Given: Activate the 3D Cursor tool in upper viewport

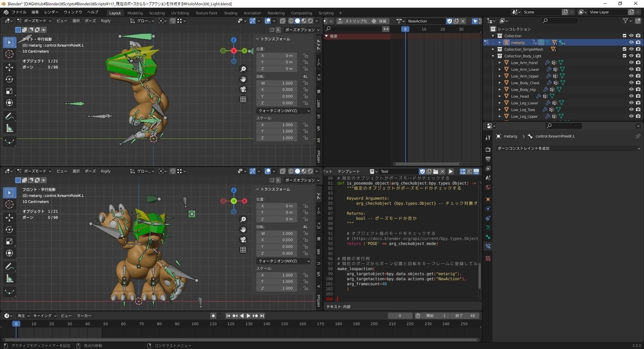Looking at the screenshot, I should (x=10, y=54).
